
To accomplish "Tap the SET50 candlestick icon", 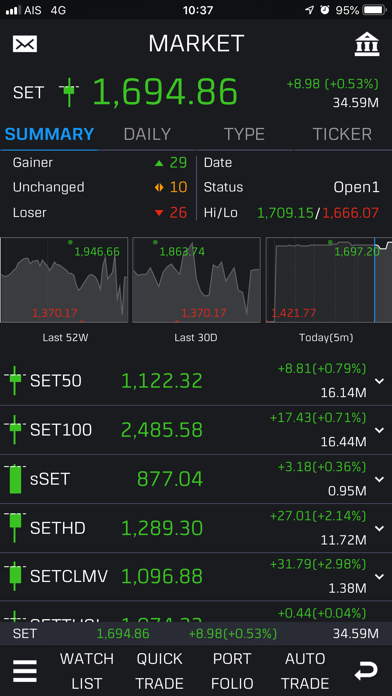I will coord(15,381).
